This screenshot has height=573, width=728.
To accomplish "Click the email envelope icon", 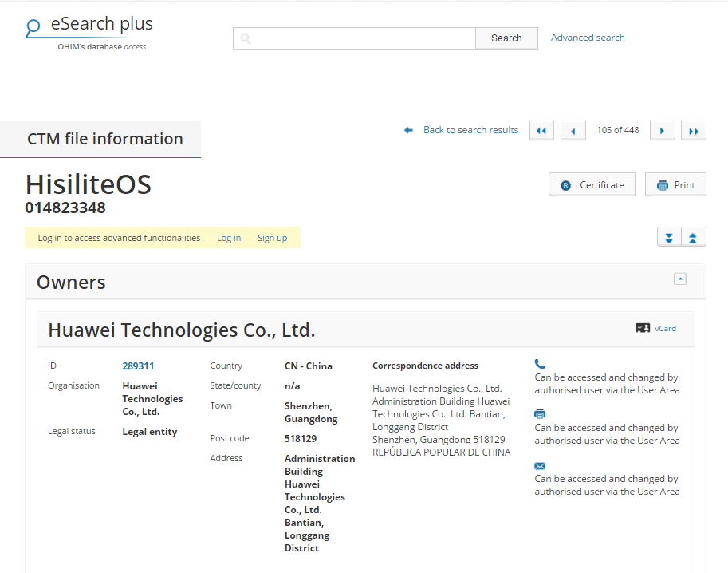I will pos(540,465).
